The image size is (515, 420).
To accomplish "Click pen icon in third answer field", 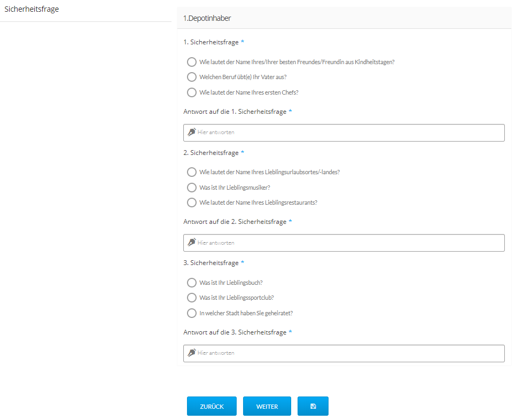I will pos(192,353).
